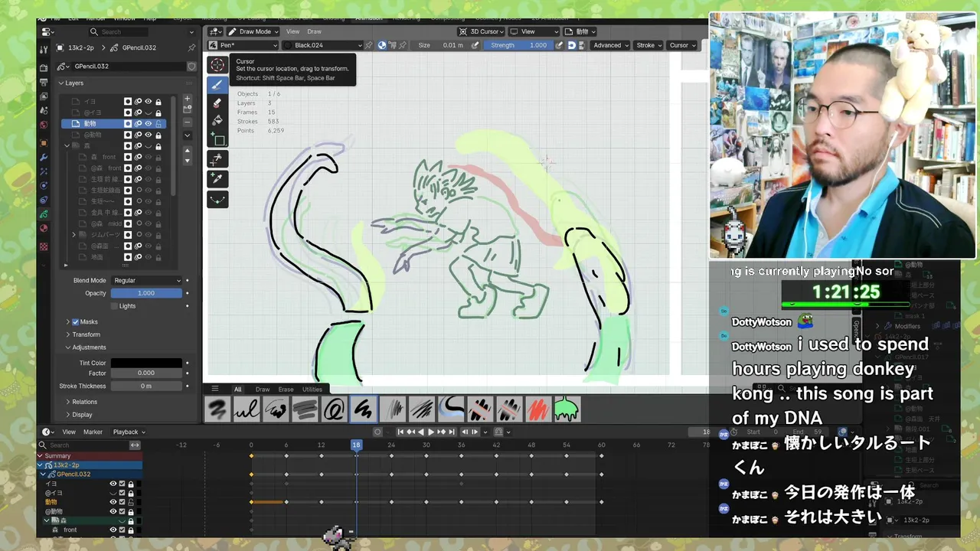Collapse the 森 layer group
Image resolution: width=980 pixels, height=551 pixels.
(x=67, y=146)
